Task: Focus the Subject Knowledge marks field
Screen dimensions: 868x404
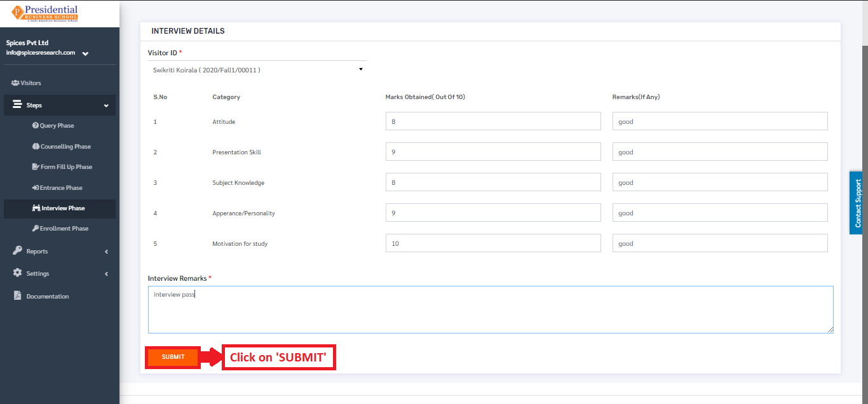Action: coord(493,182)
